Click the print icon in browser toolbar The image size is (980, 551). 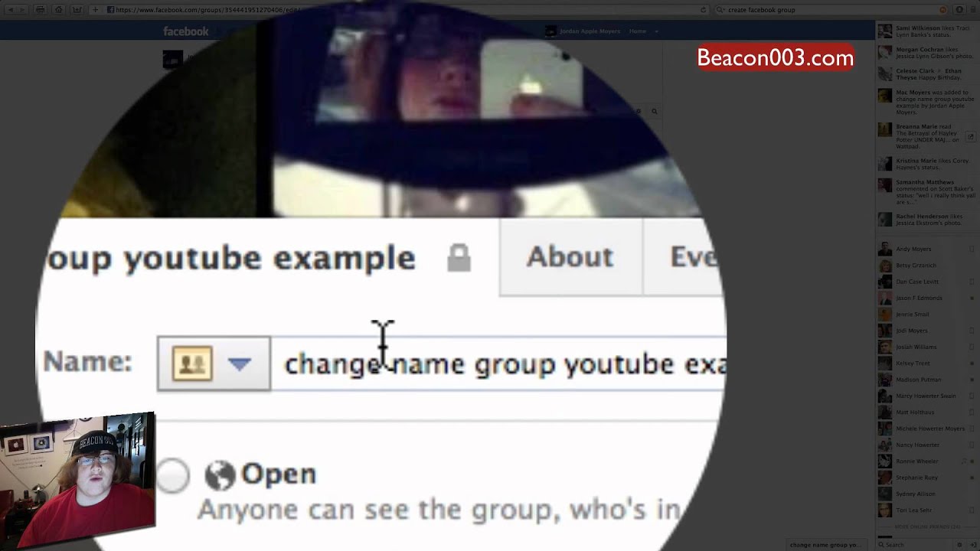tap(40, 10)
